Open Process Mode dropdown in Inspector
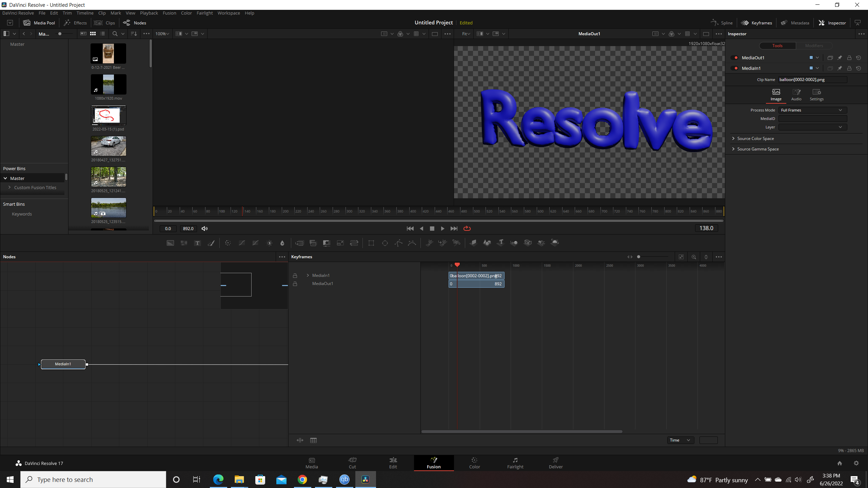Image resolution: width=868 pixels, height=488 pixels. pyautogui.click(x=812, y=110)
